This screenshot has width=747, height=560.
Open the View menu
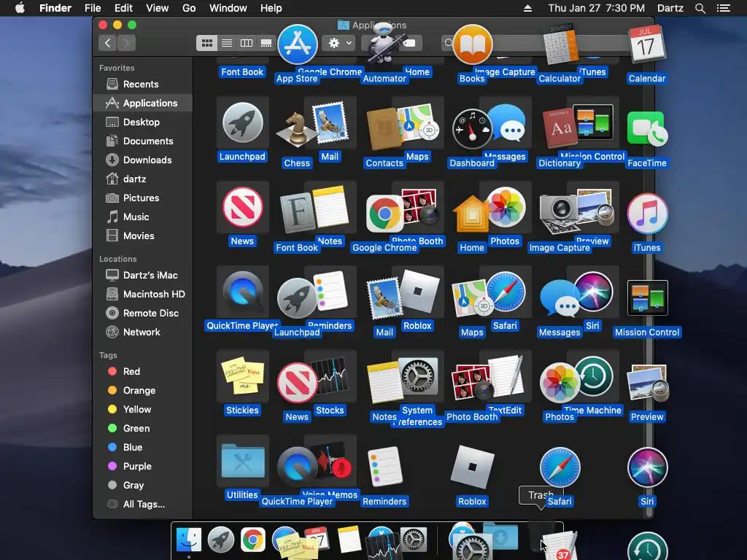coord(158,8)
